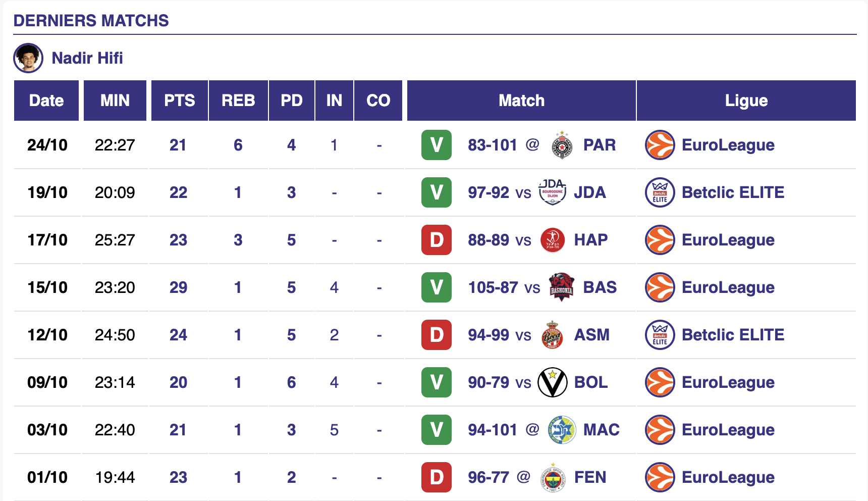Click the Hapoel team logo

pos(553,240)
